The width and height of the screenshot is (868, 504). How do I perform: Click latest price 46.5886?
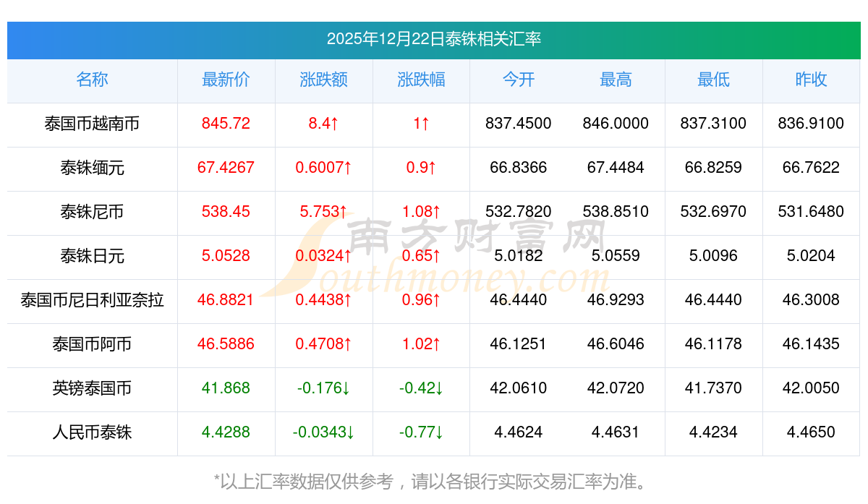pyautogui.click(x=226, y=345)
